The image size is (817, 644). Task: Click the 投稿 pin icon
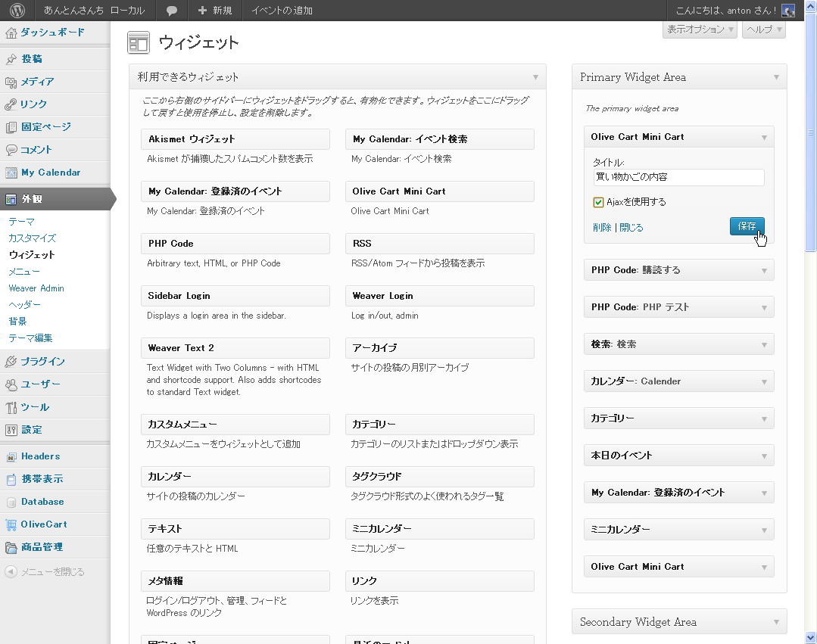[11, 59]
